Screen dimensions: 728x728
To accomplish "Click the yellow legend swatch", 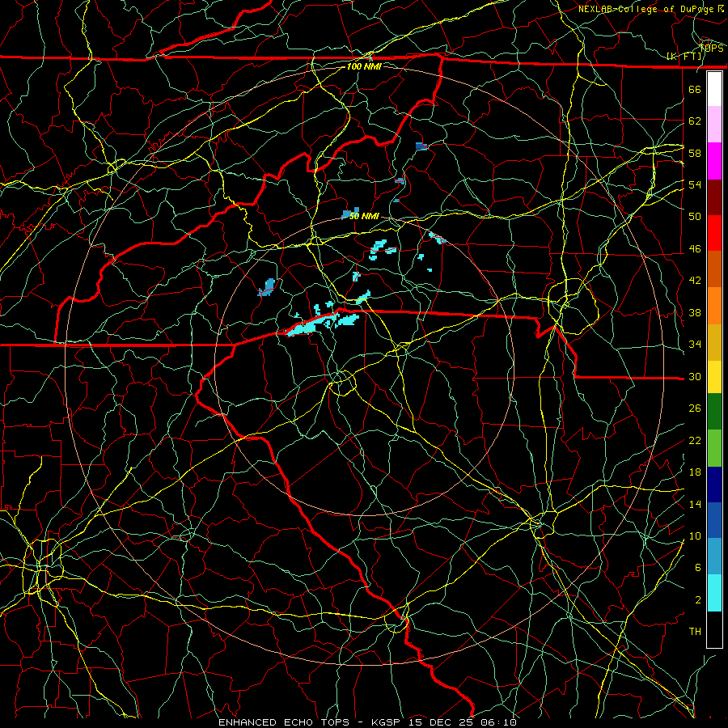I will 714,377.
